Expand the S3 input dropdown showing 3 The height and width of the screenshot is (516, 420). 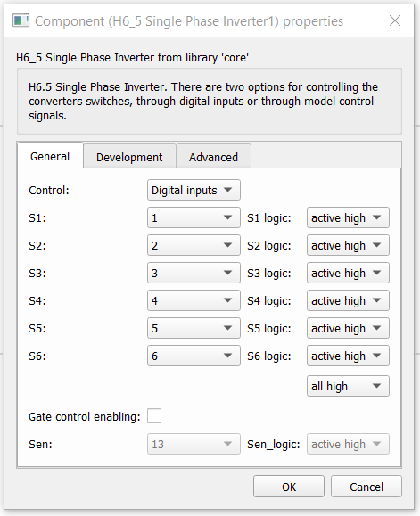pos(194,273)
